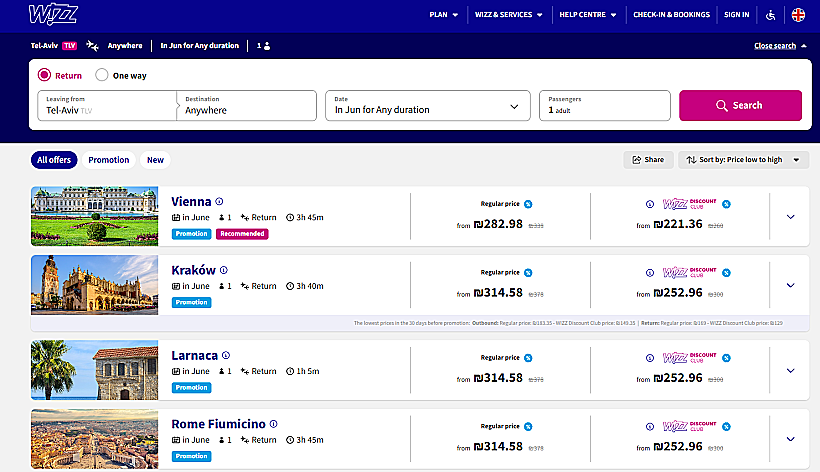Open the Date dropdown
This screenshot has height=472, width=820.
pyautogui.click(x=427, y=105)
